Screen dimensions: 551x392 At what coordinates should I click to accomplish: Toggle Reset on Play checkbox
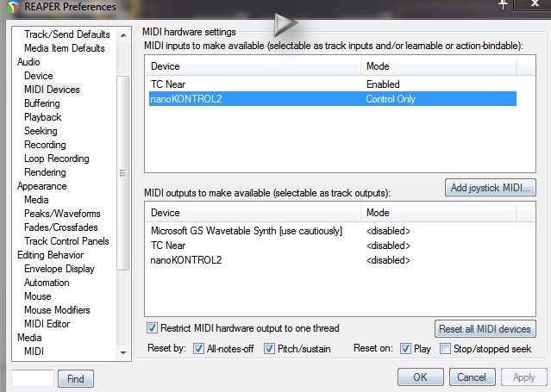(405, 348)
